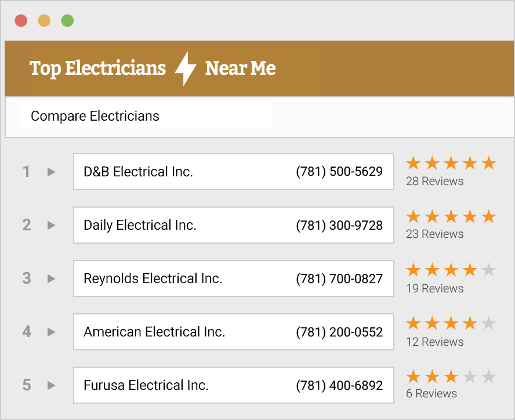Click the Top Electricians Near Me title
Screen dimensions: 515x420
click(153, 68)
